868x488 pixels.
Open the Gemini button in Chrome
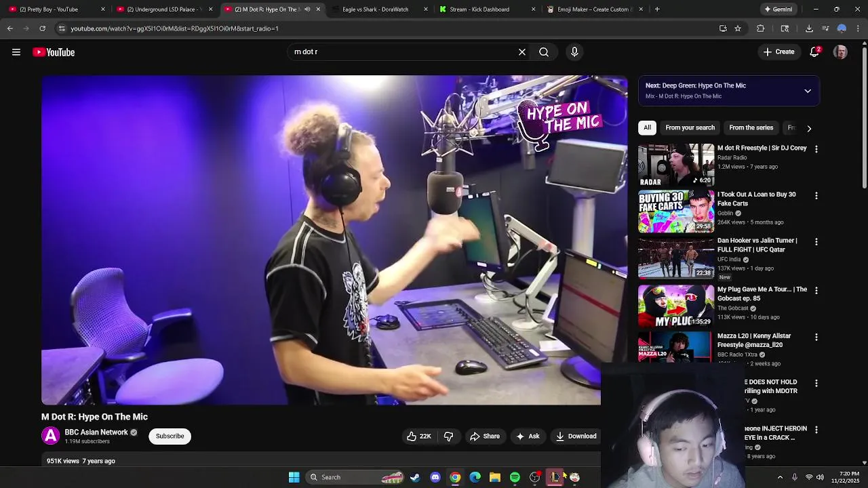coord(778,9)
